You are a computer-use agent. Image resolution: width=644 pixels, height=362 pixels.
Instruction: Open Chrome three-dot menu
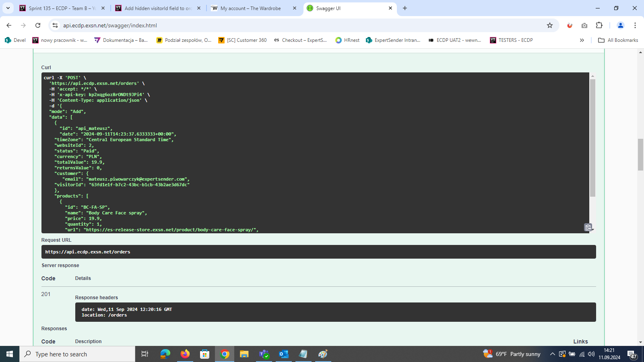(x=635, y=25)
